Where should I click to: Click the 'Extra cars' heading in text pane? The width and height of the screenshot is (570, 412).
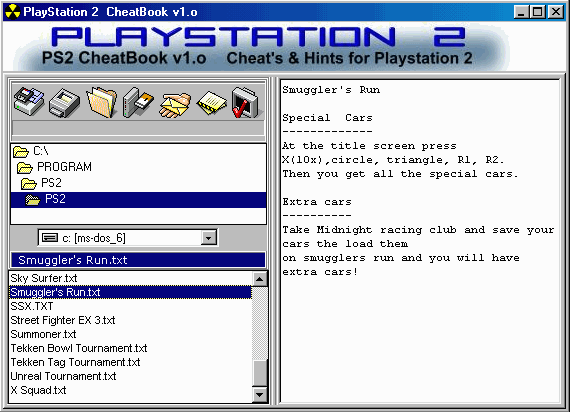tap(317, 202)
